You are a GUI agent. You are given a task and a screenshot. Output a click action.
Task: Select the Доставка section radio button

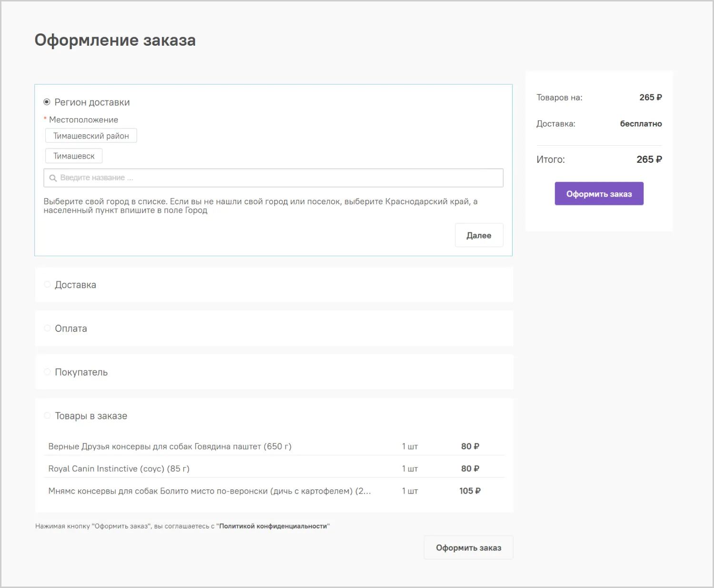47,284
